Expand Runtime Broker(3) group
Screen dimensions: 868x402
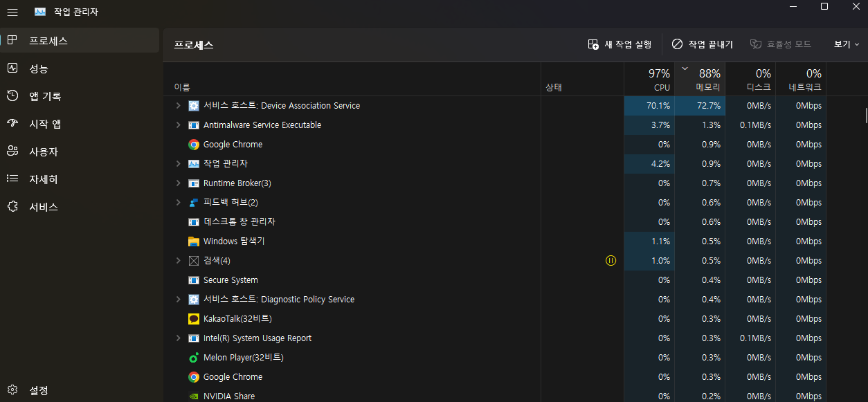(x=178, y=183)
